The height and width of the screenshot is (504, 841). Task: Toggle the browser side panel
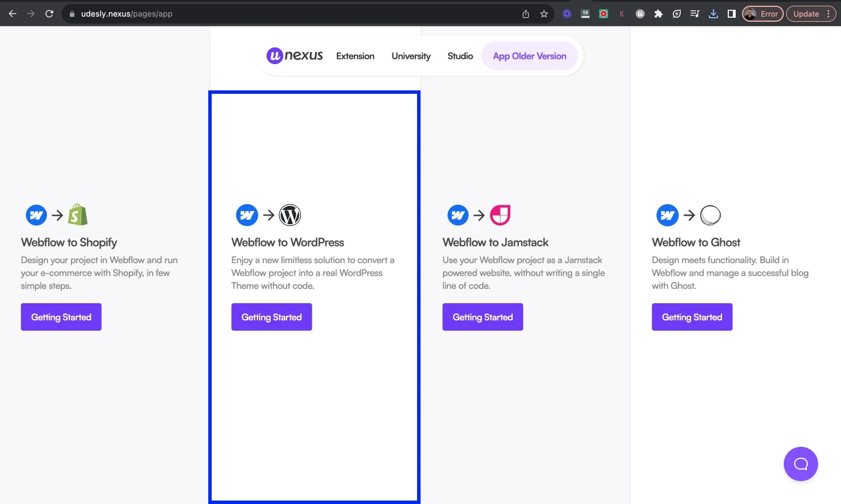point(732,14)
